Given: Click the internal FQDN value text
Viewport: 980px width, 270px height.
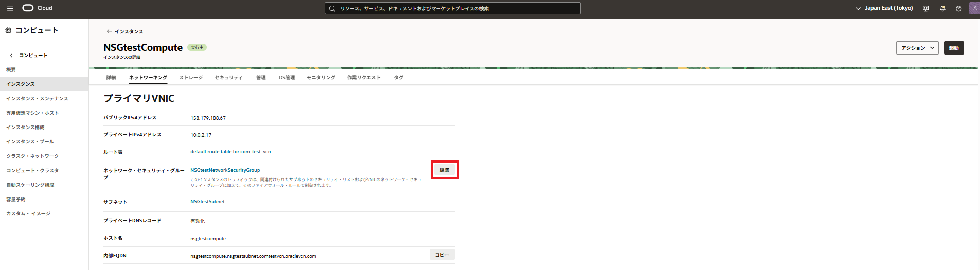Looking at the screenshot, I should click(253, 256).
